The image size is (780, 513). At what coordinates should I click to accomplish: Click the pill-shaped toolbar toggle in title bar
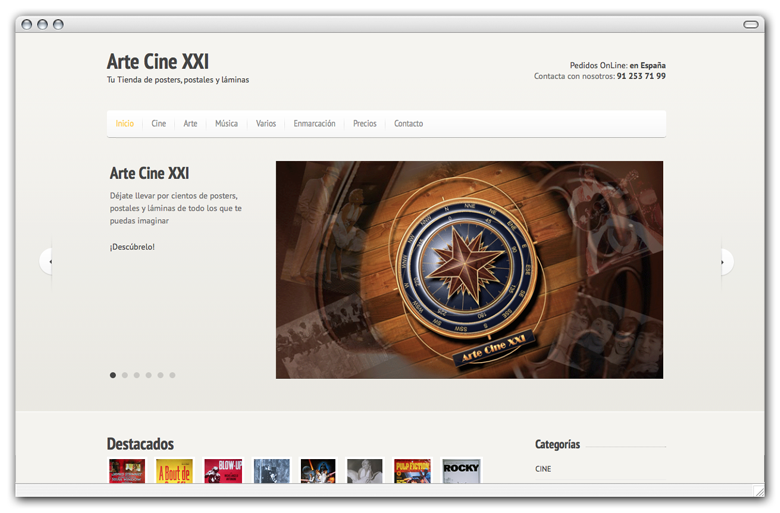750,24
